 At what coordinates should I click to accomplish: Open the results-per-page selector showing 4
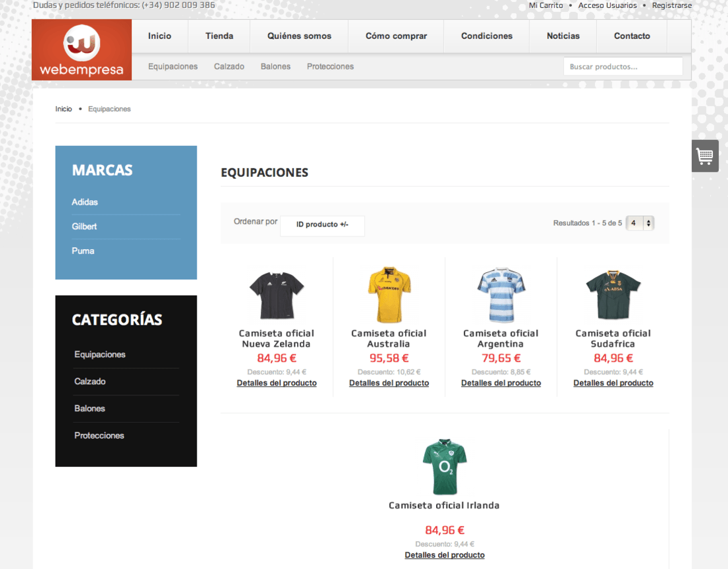[x=640, y=223]
